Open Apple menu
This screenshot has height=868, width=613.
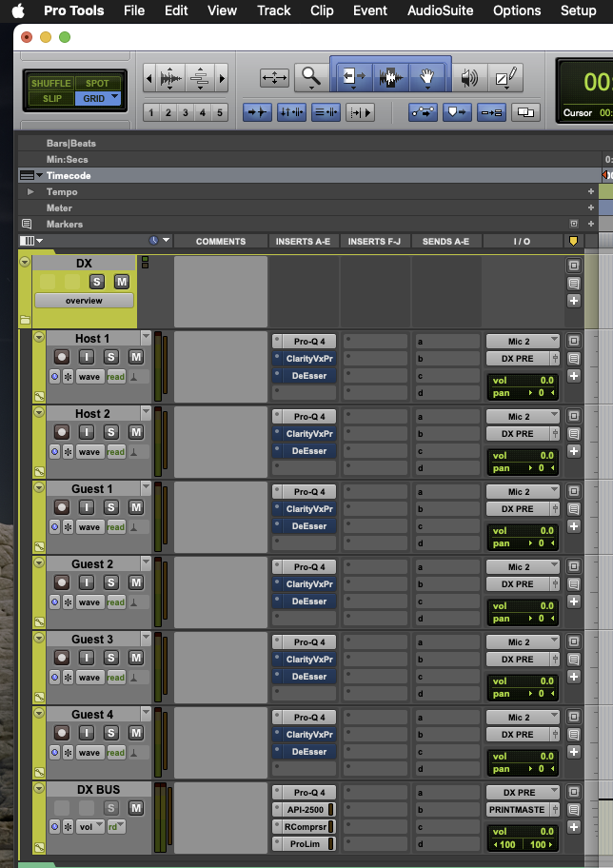coord(18,10)
